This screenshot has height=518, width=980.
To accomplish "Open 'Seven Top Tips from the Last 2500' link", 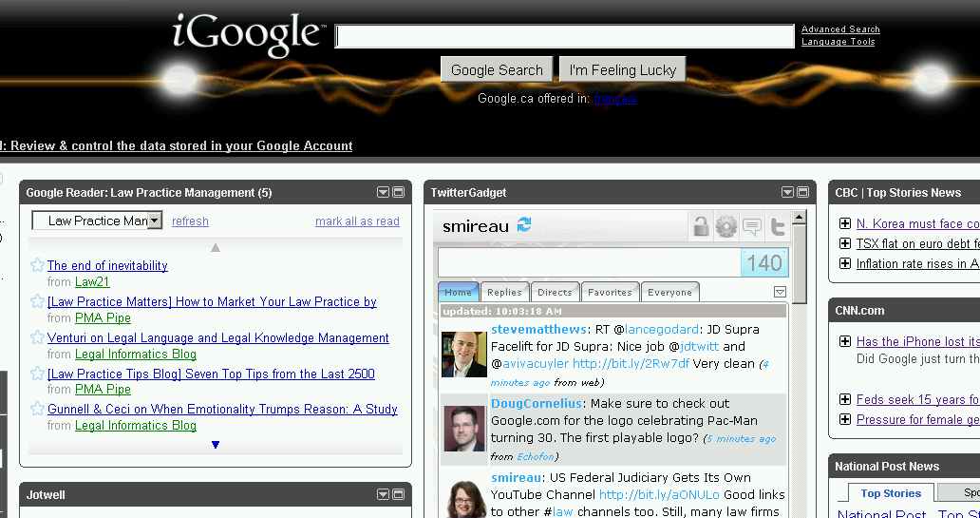I will (211, 374).
